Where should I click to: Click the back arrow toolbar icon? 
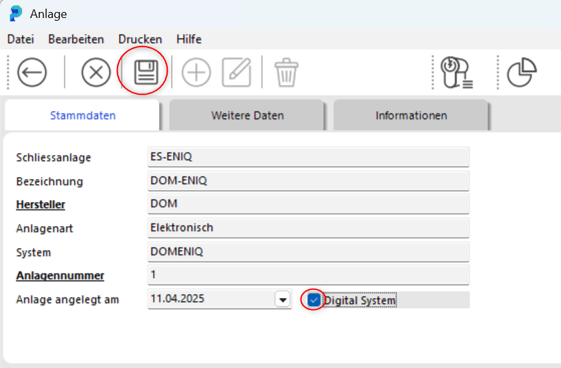(32, 72)
